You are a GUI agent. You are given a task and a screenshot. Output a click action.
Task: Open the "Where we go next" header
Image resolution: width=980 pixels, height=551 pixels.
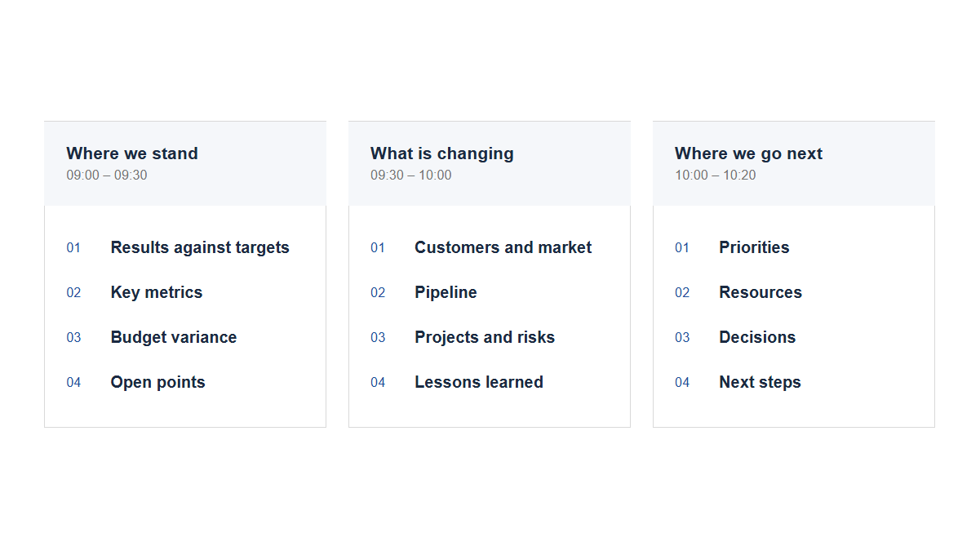click(x=748, y=153)
